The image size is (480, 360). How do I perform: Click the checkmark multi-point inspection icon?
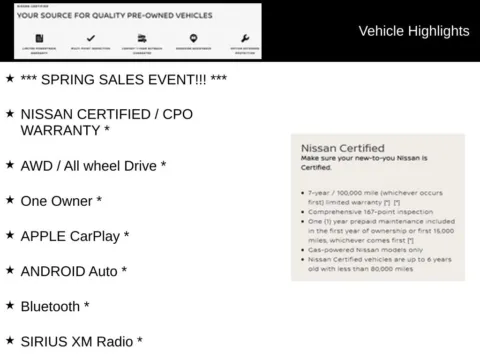(91, 38)
